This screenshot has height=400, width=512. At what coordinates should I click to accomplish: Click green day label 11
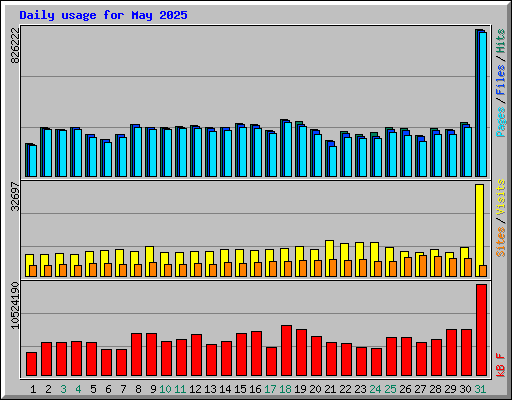(x=180, y=389)
